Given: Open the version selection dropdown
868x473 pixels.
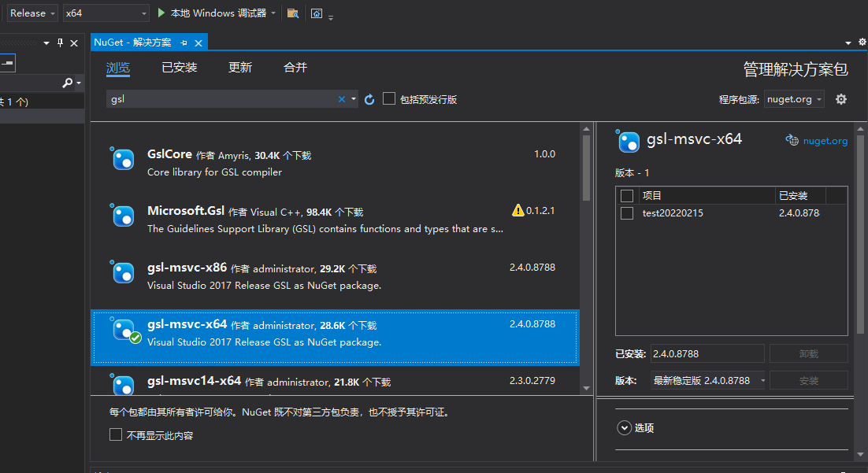Looking at the screenshot, I should [707, 381].
